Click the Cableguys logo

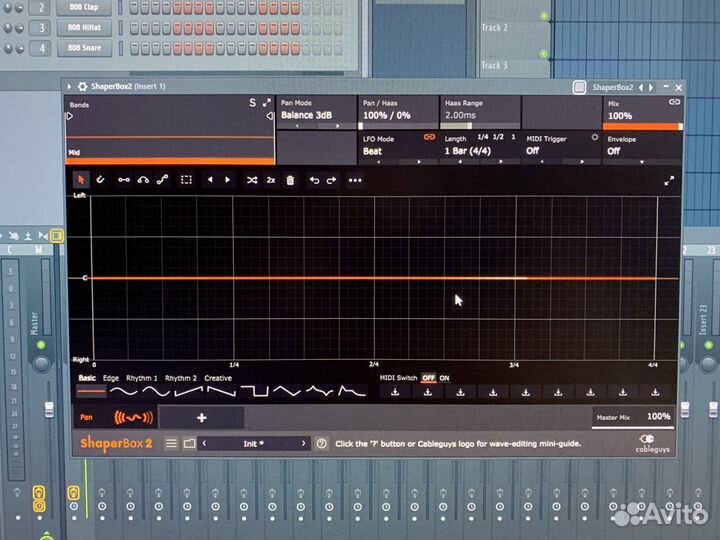pyautogui.click(x=652, y=444)
